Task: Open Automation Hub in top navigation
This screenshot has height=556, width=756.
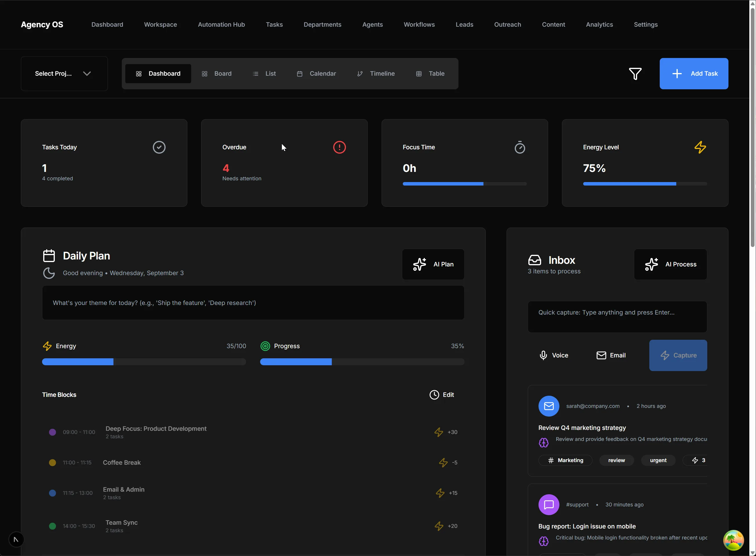Action: point(221,25)
